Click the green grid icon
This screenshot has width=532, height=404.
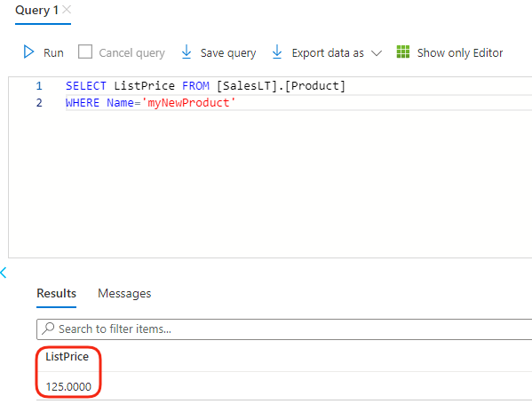click(x=402, y=51)
